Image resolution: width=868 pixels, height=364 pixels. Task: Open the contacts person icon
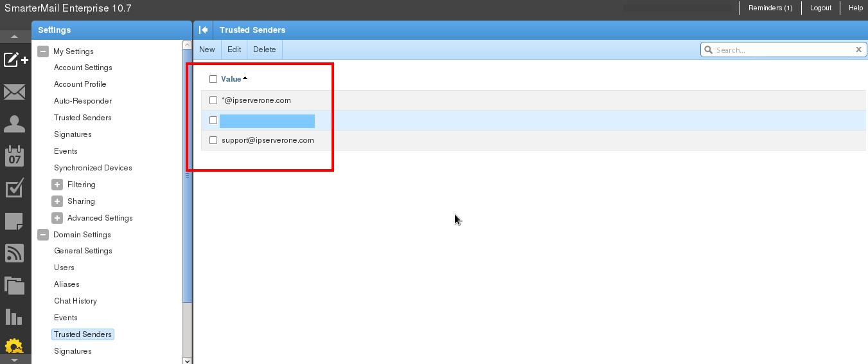[14, 124]
